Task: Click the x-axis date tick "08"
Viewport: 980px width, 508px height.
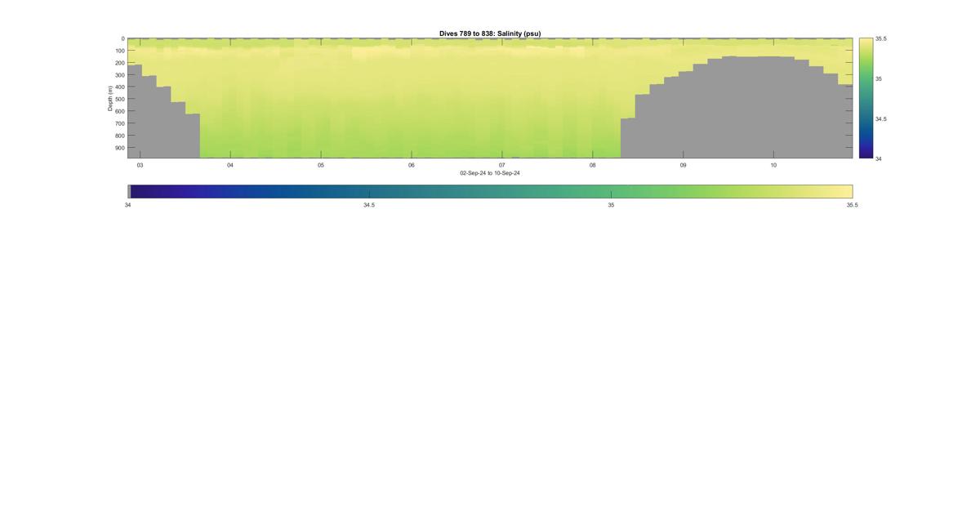Action: 593,165
